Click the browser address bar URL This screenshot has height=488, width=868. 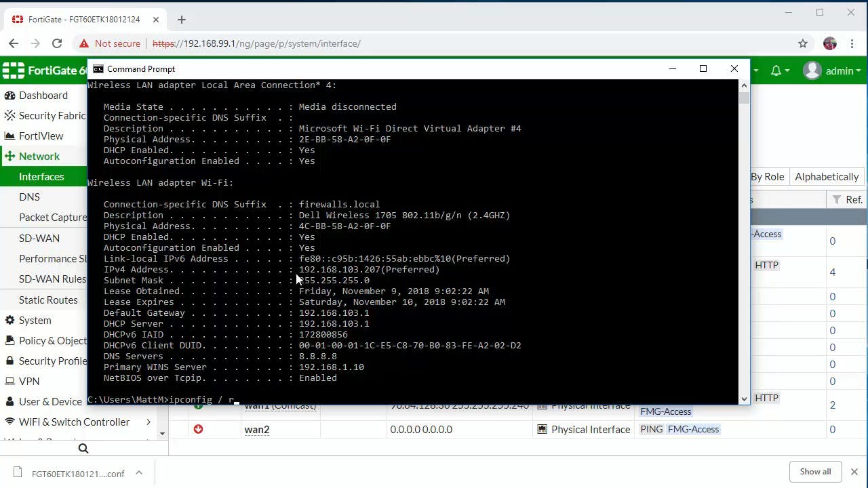[x=258, y=43]
